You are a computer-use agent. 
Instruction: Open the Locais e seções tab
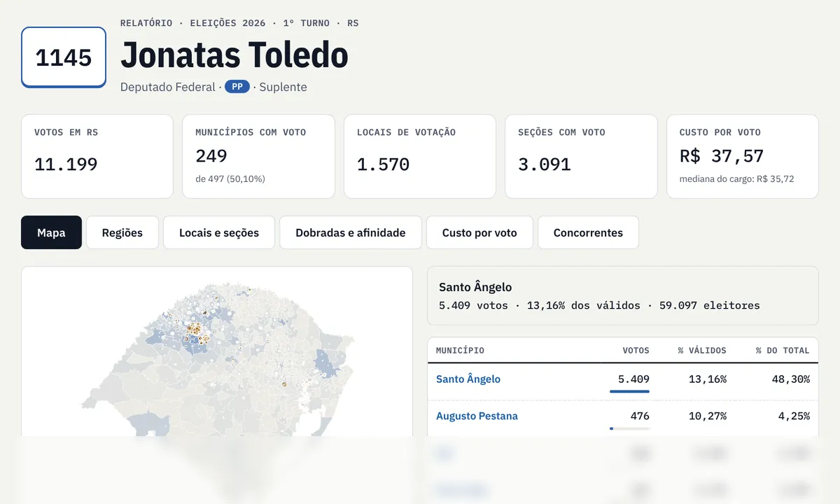(219, 232)
